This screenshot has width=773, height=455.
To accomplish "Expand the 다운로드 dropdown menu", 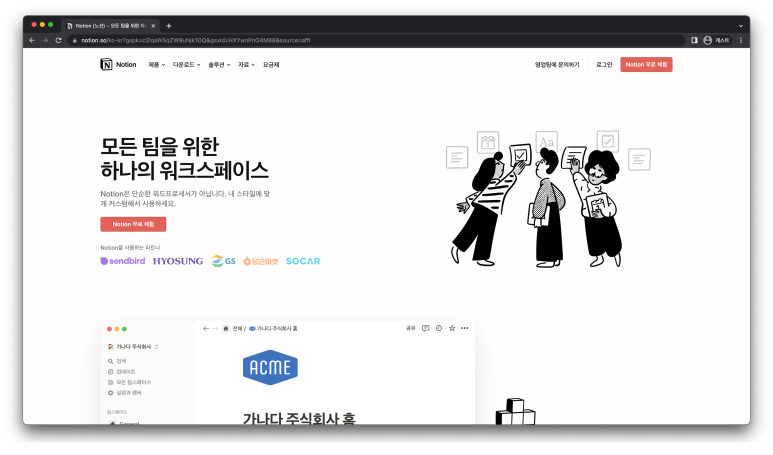I will pyautogui.click(x=186, y=64).
